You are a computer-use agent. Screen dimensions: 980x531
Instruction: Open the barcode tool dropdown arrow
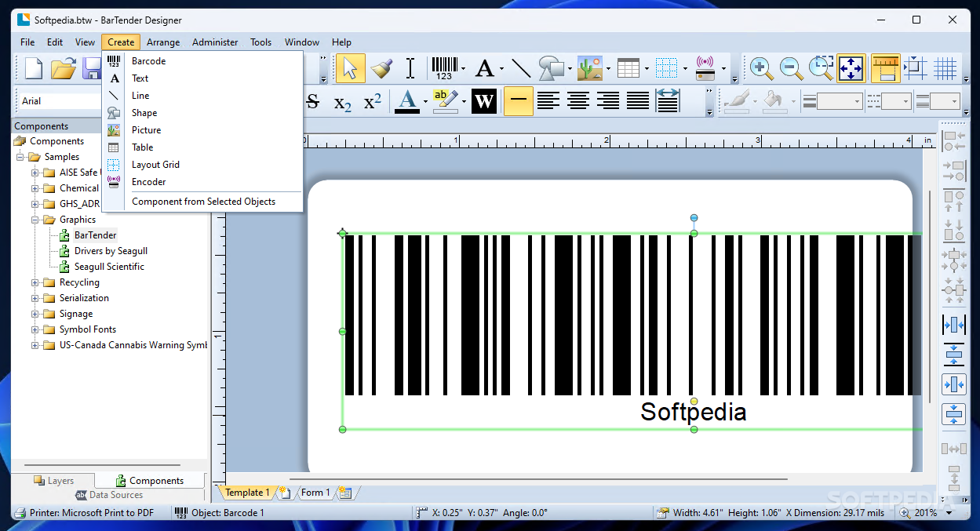pos(464,69)
